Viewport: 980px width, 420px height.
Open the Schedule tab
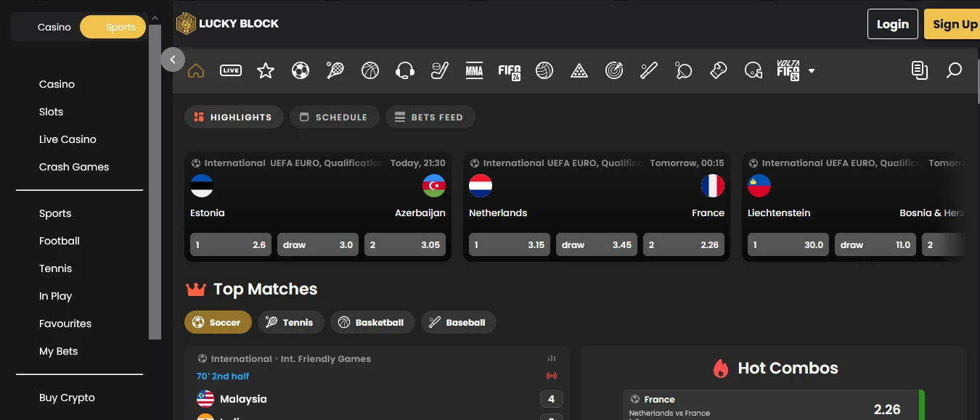point(335,117)
